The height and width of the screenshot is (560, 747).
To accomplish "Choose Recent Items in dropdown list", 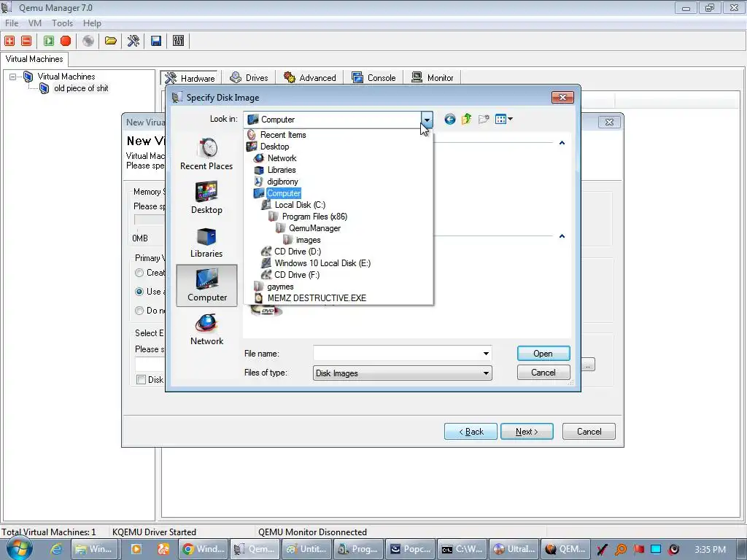I will coord(283,135).
